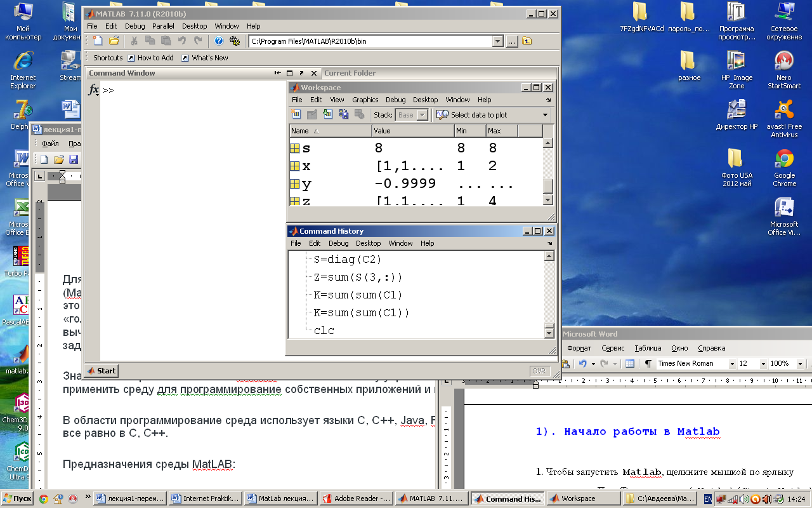Switch to Workspace taskbar button

coord(582,498)
